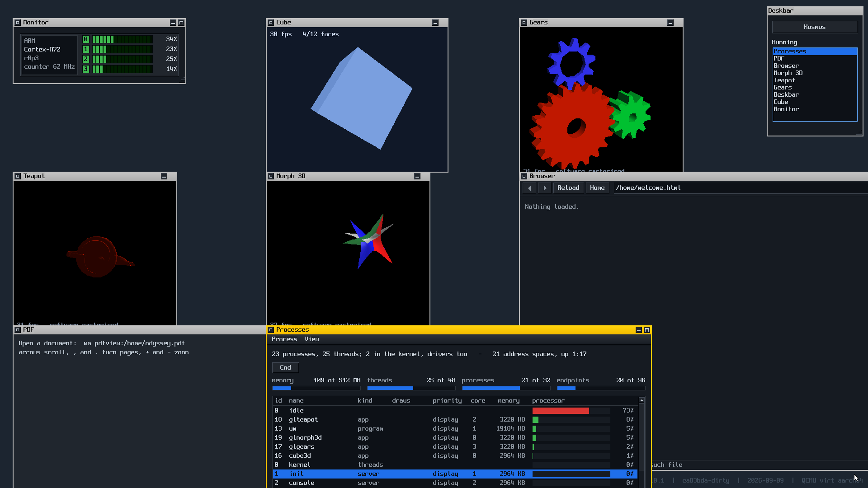Minimize the Morph 3D window
The height and width of the screenshot is (488, 868).
[417, 176]
